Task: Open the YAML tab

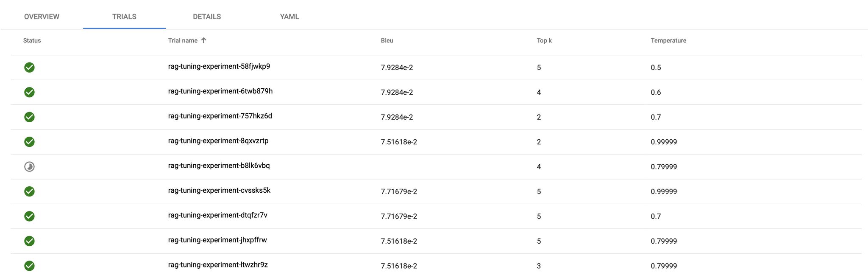Action: point(289,17)
